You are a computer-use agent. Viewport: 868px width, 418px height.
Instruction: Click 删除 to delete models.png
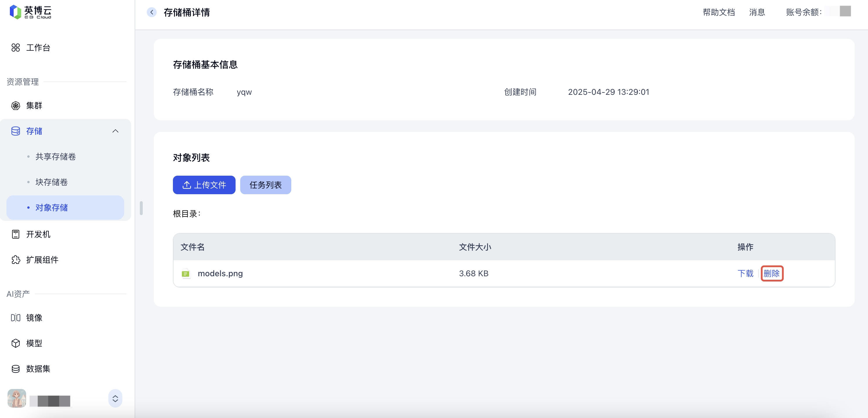coord(771,273)
